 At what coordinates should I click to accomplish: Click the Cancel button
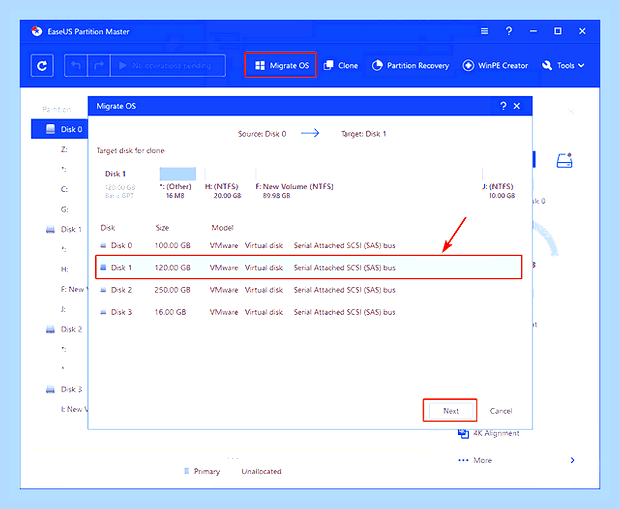point(501,411)
